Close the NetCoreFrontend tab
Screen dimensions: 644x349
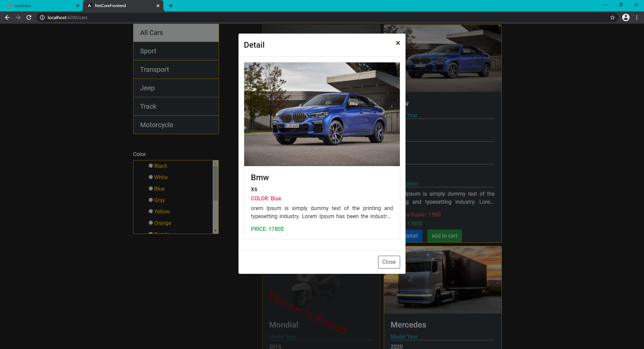pos(158,6)
